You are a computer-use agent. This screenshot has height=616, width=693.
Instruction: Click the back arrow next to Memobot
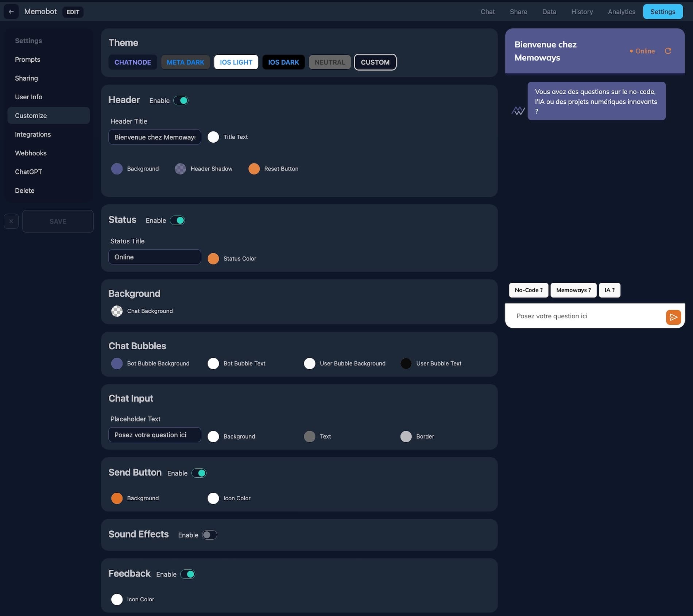11,12
